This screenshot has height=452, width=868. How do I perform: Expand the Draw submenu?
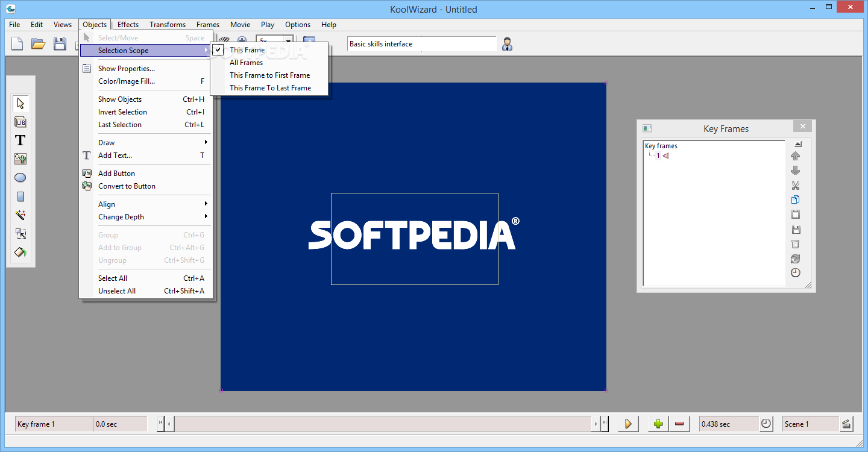pyautogui.click(x=145, y=143)
